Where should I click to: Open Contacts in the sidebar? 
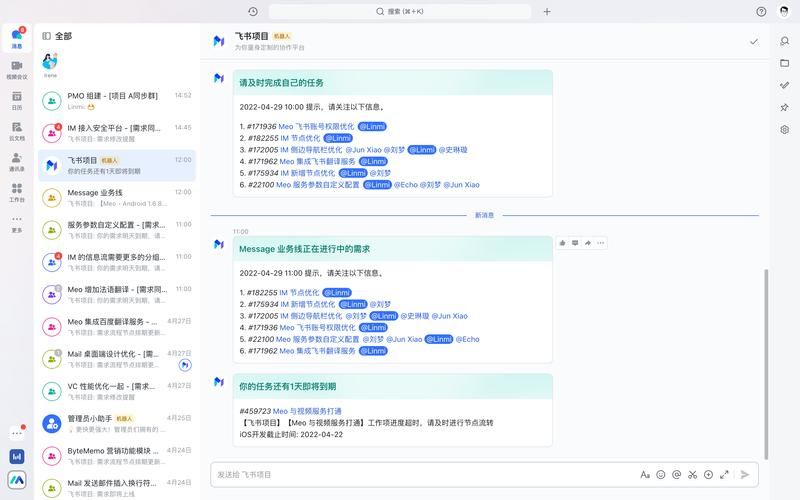coord(17,162)
